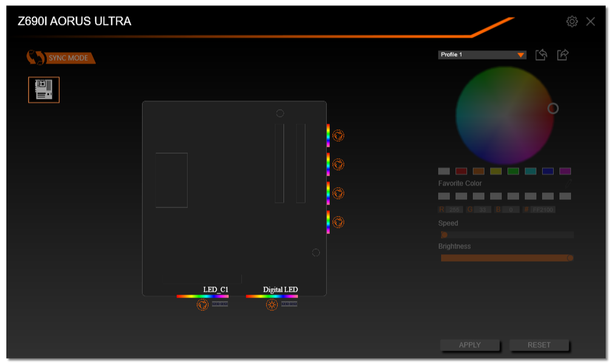This screenshot has width=612, height=364.
Task: Select the LED_C1 header icon
Action: (x=202, y=305)
